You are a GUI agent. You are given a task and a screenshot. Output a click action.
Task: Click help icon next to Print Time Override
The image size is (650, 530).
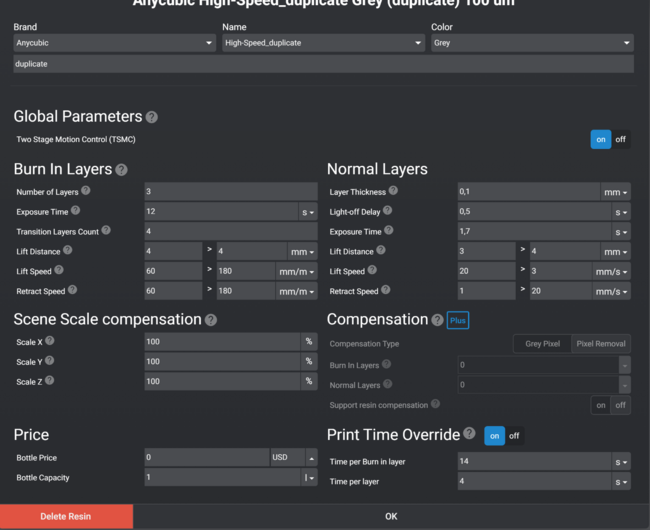(x=469, y=434)
